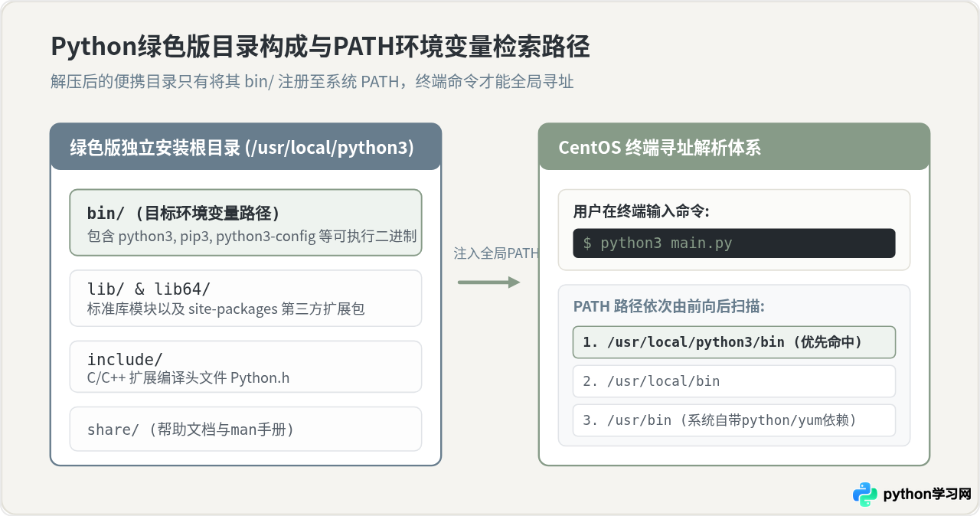
Task: Select the main title 'Python绿色版目录构成与PATH环境变量检索路径'
Action: click(x=320, y=47)
